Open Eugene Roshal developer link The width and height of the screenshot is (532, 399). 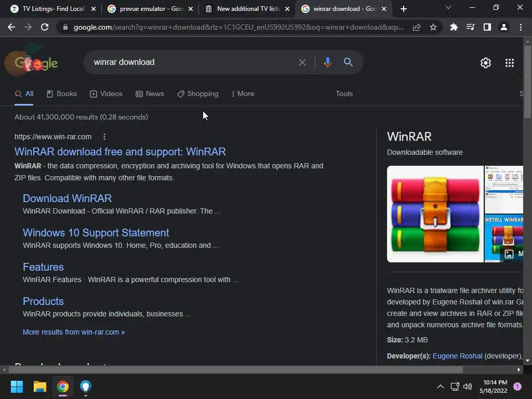click(457, 356)
